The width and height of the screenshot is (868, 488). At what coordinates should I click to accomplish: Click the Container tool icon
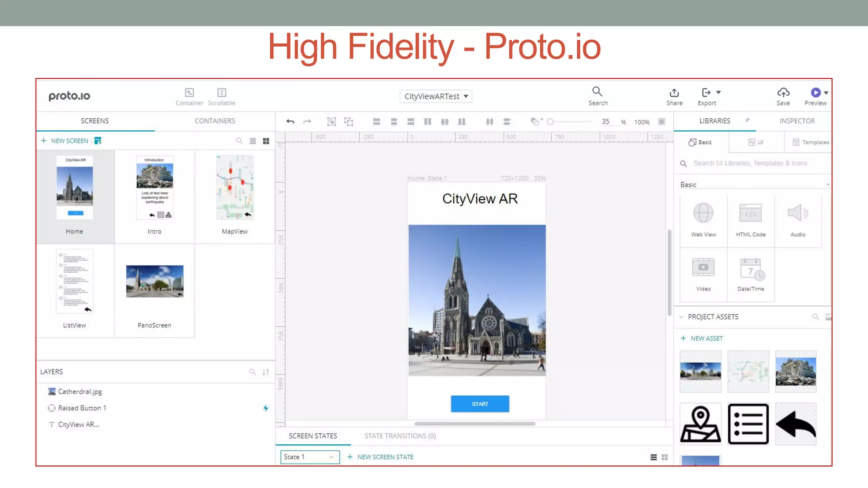189,93
